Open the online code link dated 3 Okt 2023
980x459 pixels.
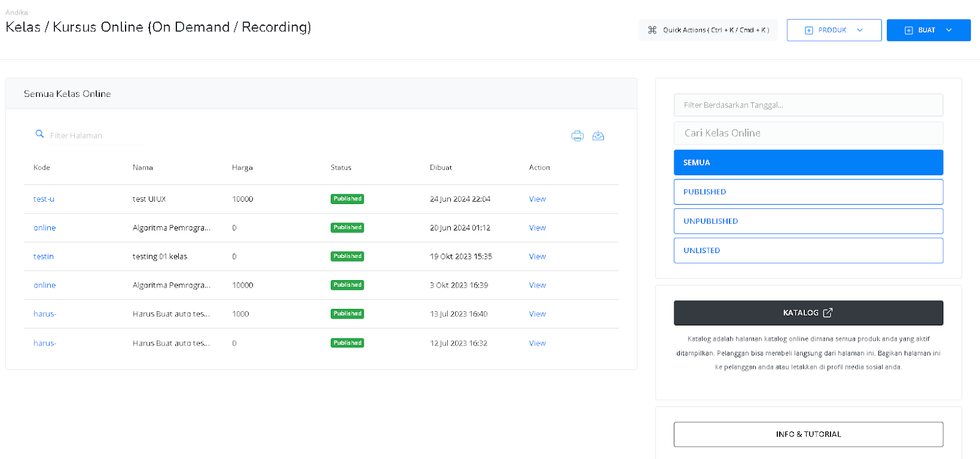click(45, 285)
